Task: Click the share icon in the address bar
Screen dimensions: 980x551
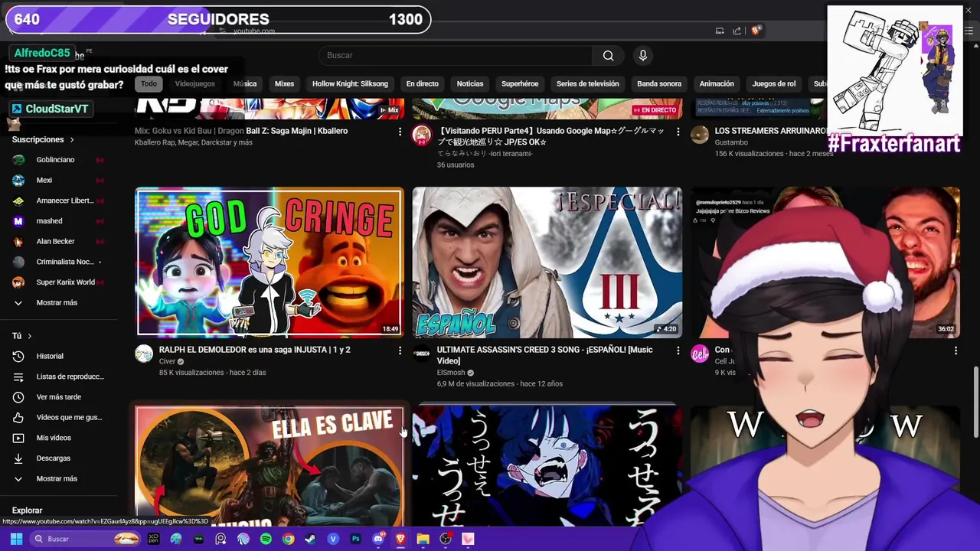Action: [737, 31]
